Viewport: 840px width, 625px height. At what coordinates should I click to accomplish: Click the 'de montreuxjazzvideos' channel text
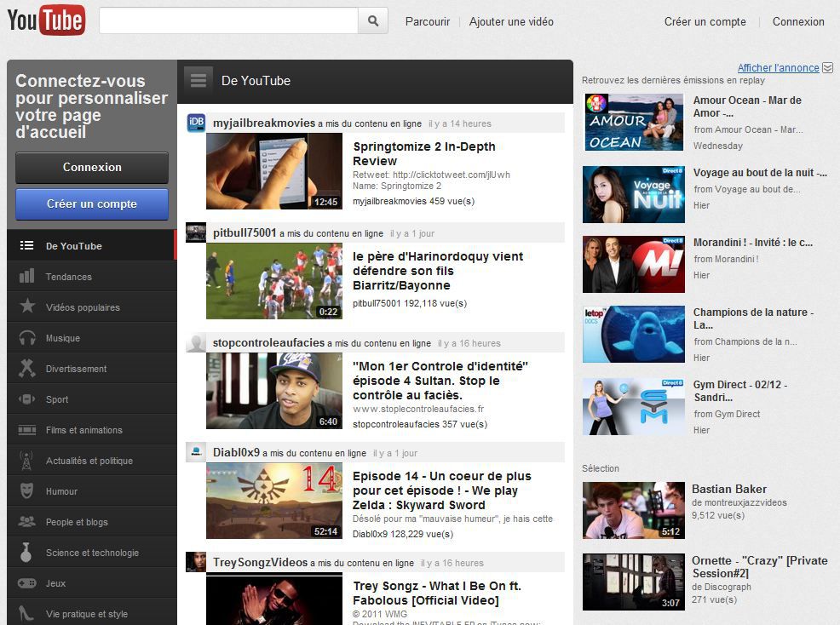tap(739, 502)
